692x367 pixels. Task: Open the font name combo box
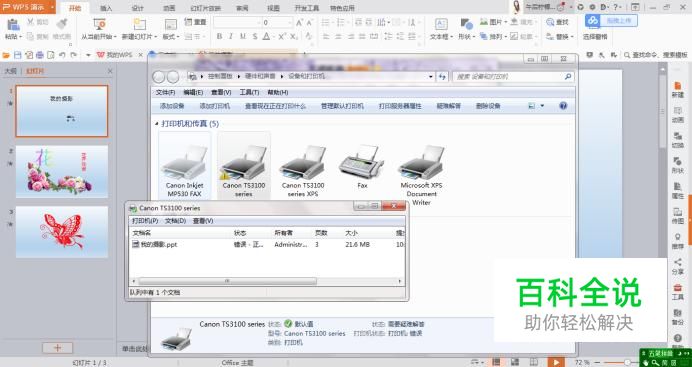pyautogui.click(x=237, y=22)
